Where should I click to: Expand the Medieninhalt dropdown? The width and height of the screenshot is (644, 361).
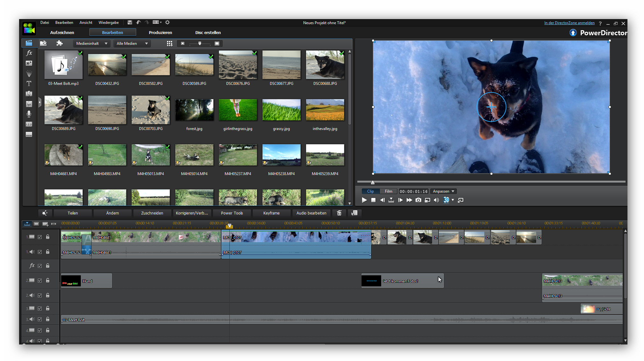[x=92, y=44]
